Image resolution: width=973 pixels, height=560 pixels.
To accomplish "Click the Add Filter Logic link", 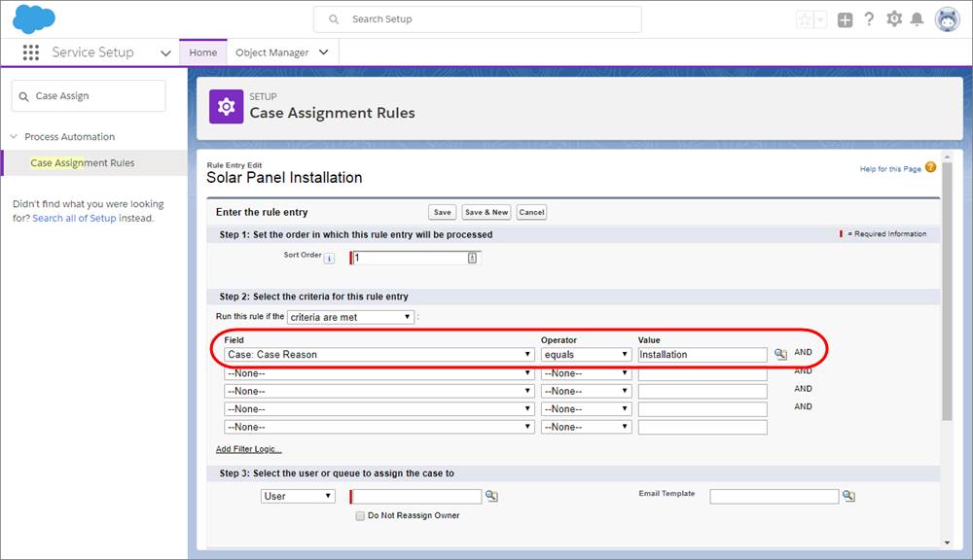I will point(248,449).
